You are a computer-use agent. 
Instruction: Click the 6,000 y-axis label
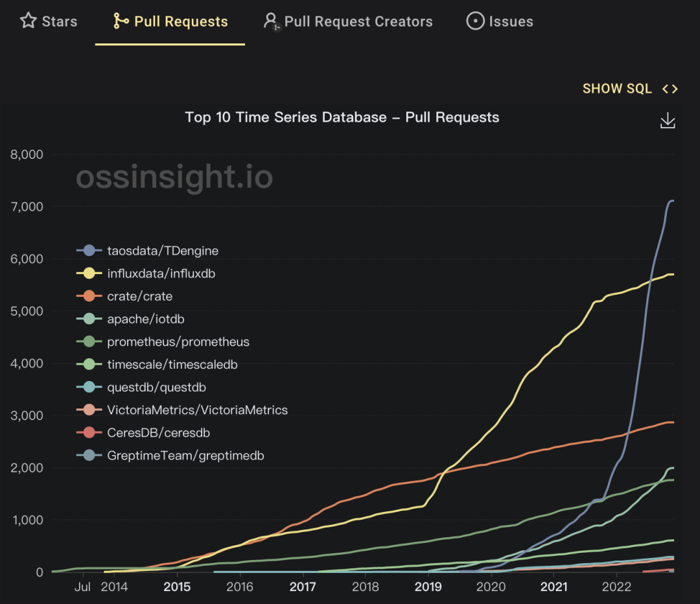tap(27, 259)
